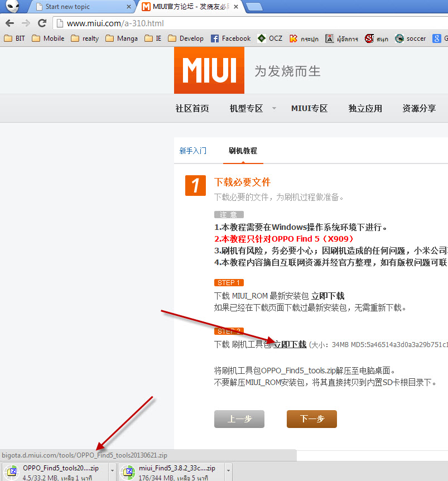
Task: Open the Facebook bookmark
Action: [230, 39]
